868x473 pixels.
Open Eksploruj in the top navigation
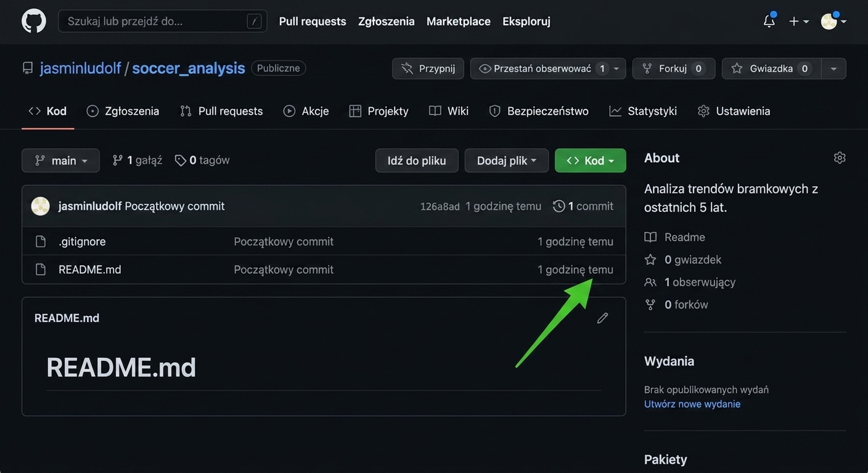click(526, 21)
